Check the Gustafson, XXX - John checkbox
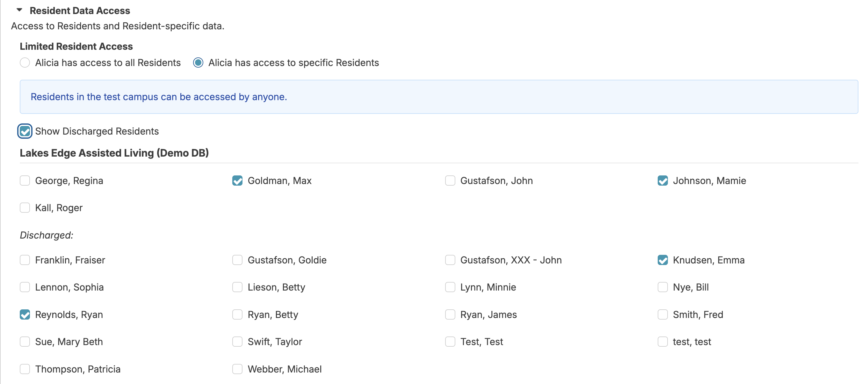Image resolution: width=868 pixels, height=384 pixels. 450,260
